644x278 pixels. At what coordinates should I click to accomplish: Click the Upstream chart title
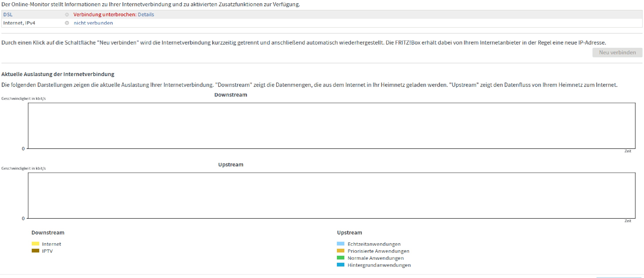[x=230, y=165]
